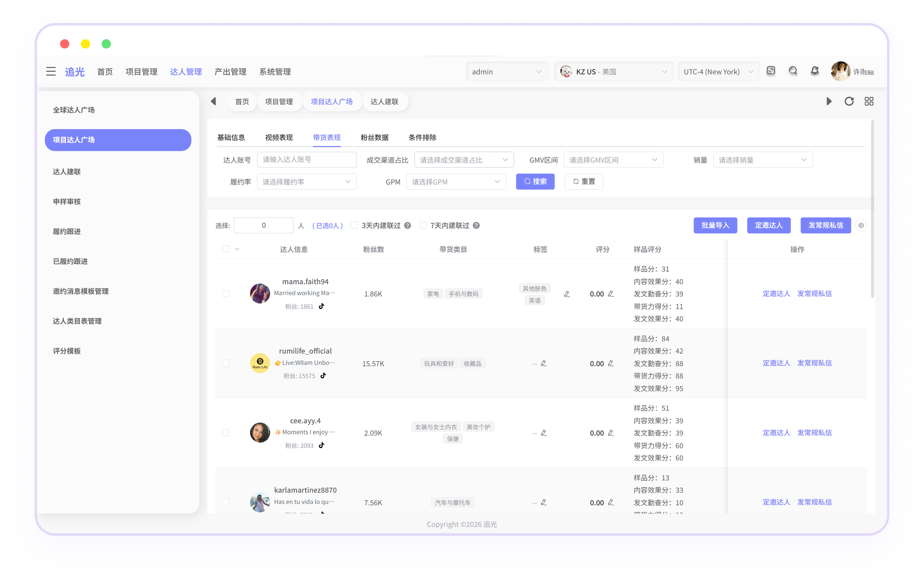
Task: Open 全球达人广场 in the sidebar
Action: point(74,110)
